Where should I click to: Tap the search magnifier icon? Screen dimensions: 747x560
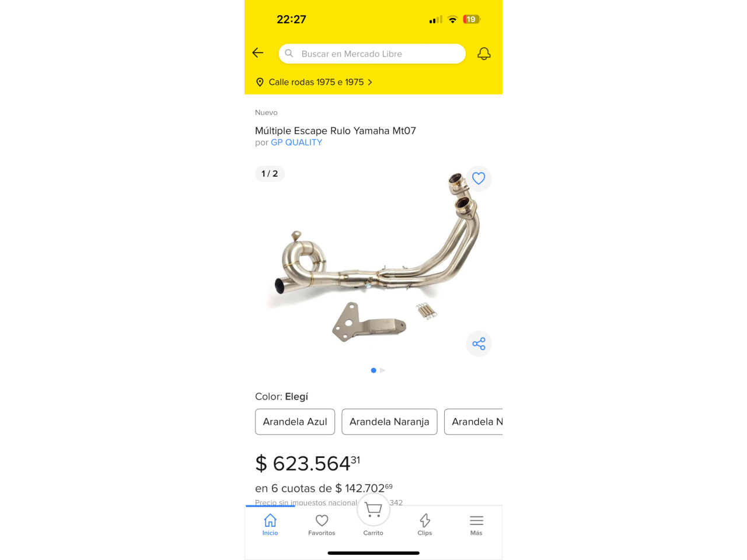(x=289, y=53)
